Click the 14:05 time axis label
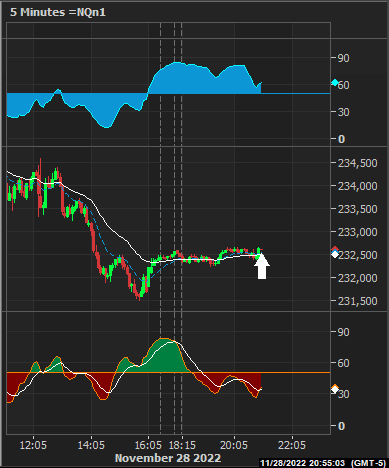389x468 pixels. tap(91, 445)
